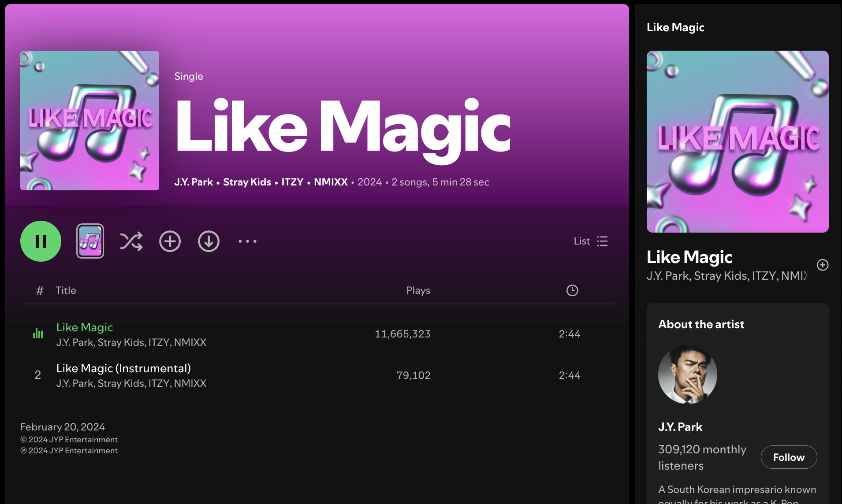The width and height of the screenshot is (842, 504).
Task: Add the now-playing song via sidebar plus icon
Action: click(823, 265)
